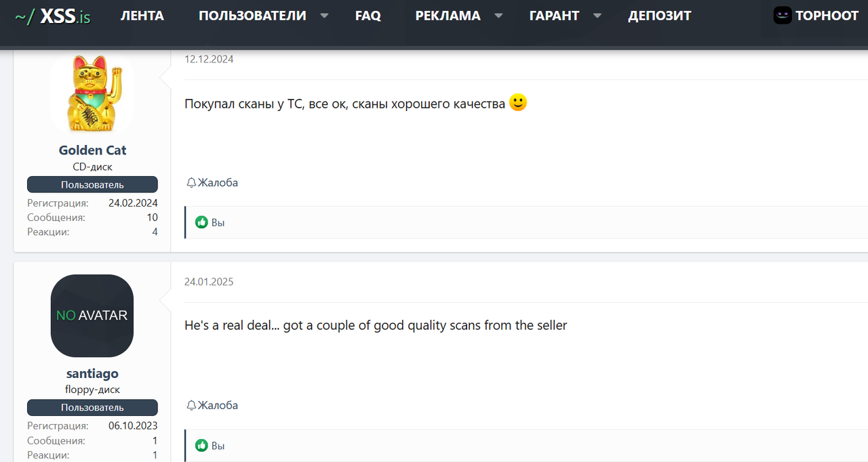Expand the ГАРАНТ dropdown arrow
The width and height of the screenshot is (868, 462).
click(x=597, y=16)
